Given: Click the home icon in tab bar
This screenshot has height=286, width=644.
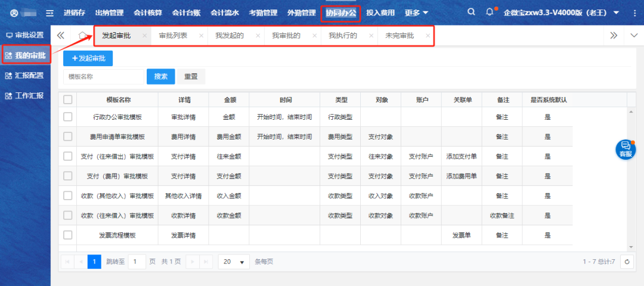Looking at the screenshot, I should 83,36.
